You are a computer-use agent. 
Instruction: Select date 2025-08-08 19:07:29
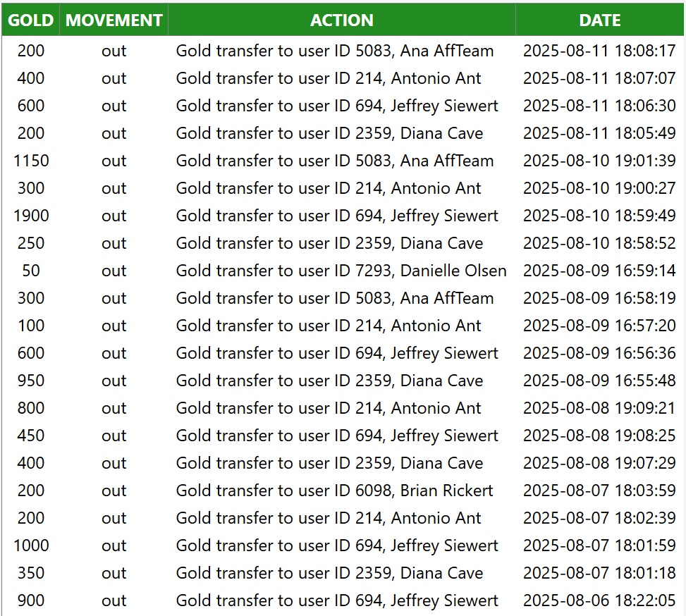599,463
